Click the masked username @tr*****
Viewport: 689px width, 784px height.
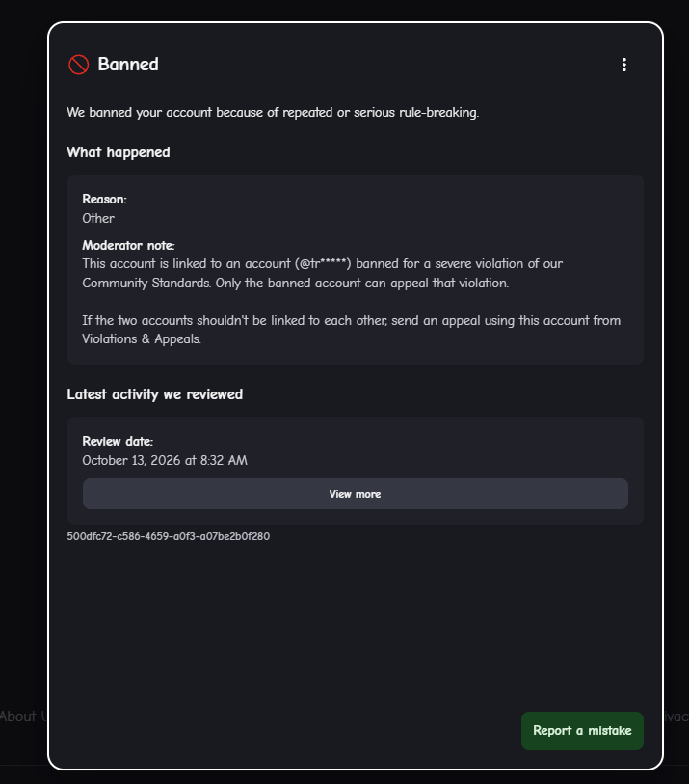coord(323,263)
